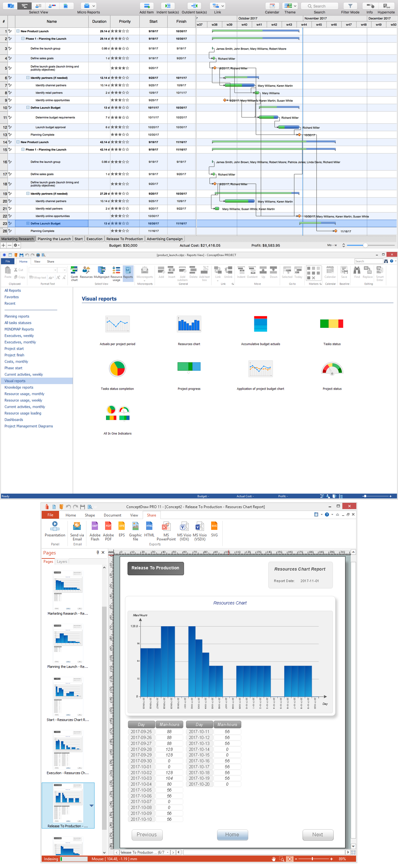Pin the Pages panel
Image resolution: width=398 pixels, height=868 pixels.
[x=98, y=552]
